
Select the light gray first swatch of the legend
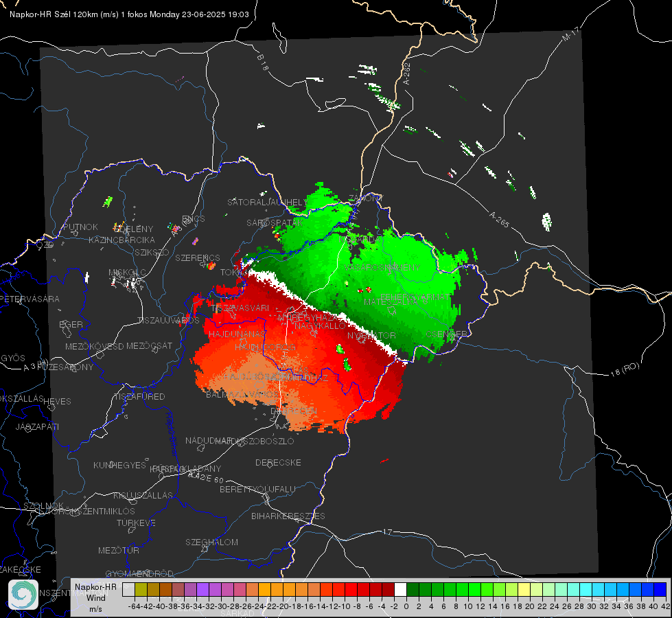(x=128, y=589)
